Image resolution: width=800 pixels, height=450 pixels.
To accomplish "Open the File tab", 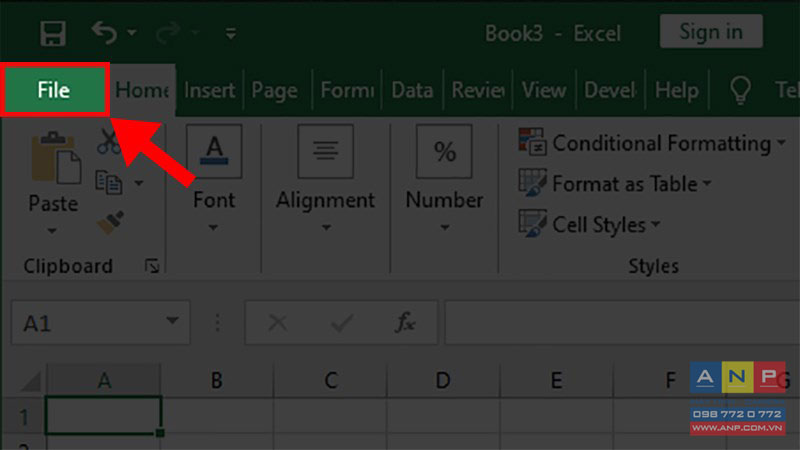I will (x=54, y=90).
